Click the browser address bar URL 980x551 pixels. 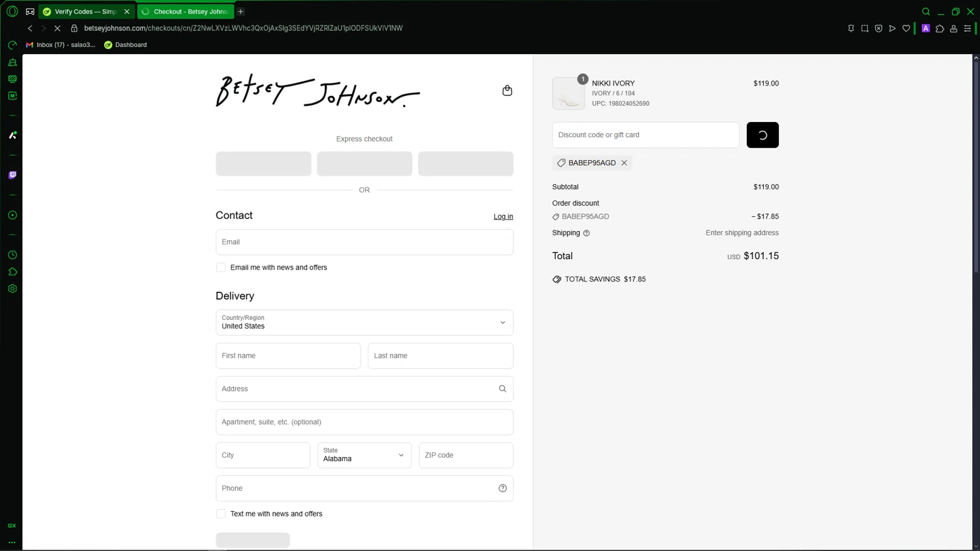pyautogui.click(x=243, y=28)
